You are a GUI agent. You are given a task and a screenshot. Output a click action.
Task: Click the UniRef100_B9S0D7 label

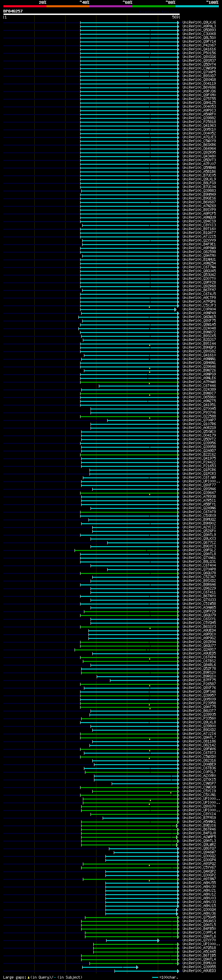(199, 76)
